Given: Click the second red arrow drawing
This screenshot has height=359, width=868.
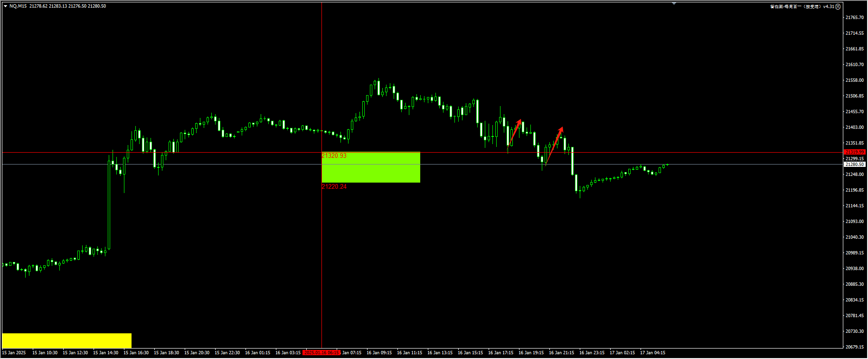Looking at the screenshot, I should pos(555,144).
